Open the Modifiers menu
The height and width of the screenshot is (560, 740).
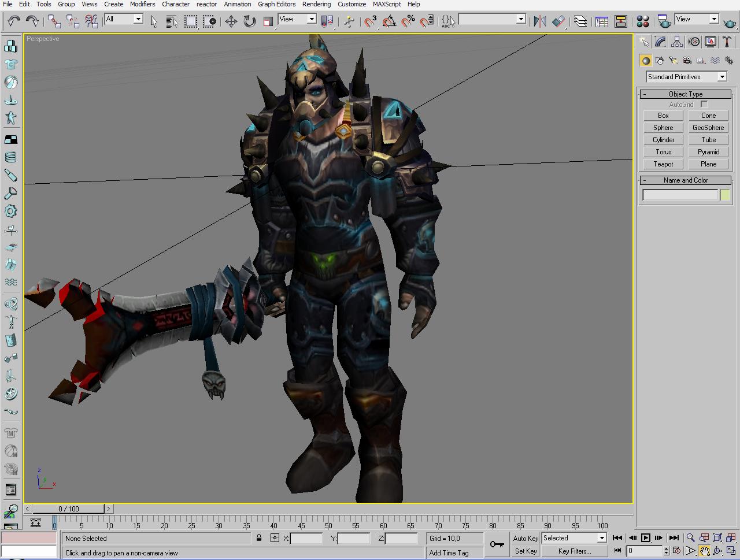[x=142, y=4]
